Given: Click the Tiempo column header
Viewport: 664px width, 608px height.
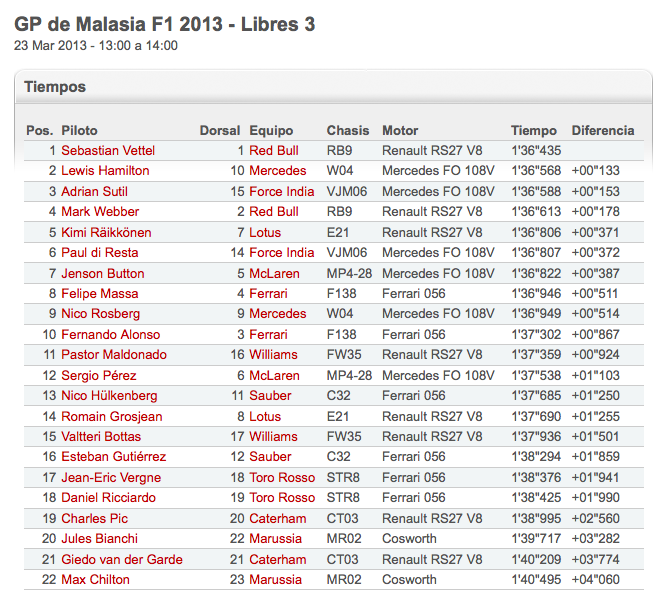Looking at the screenshot, I should pyautogui.click(x=534, y=130).
